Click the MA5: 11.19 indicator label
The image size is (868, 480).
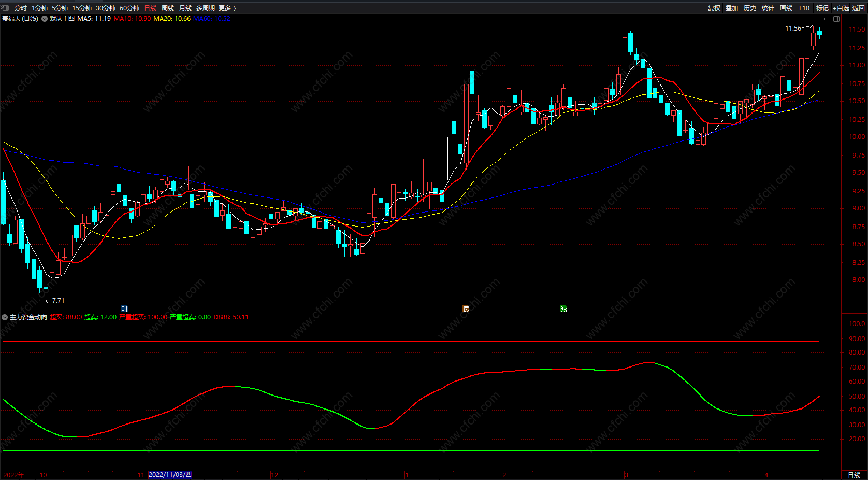point(94,19)
